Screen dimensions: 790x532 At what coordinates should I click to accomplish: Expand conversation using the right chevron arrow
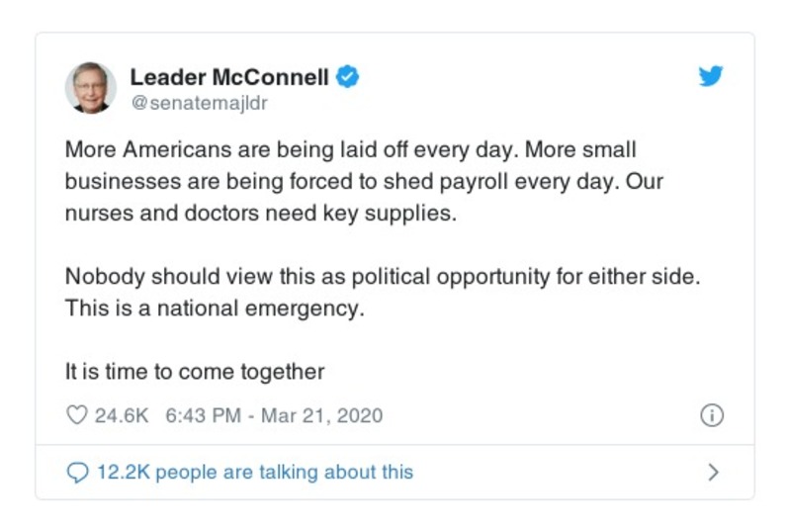pos(713,473)
